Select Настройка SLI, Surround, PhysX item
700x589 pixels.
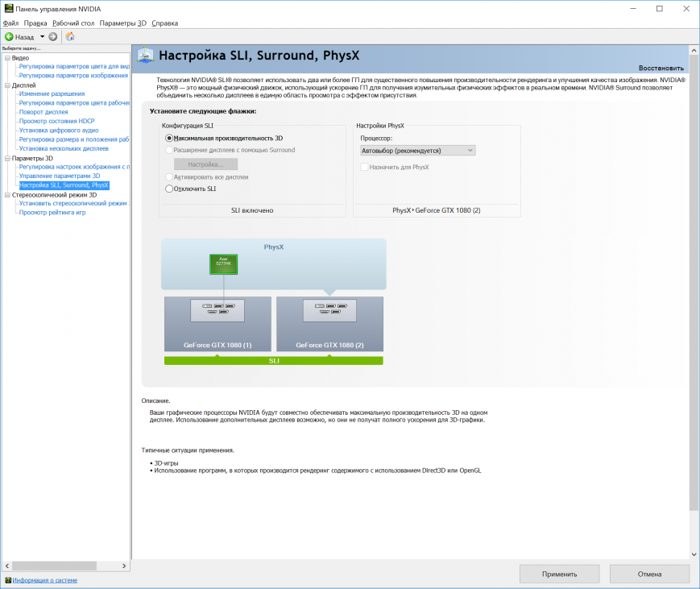click(x=64, y=185)
